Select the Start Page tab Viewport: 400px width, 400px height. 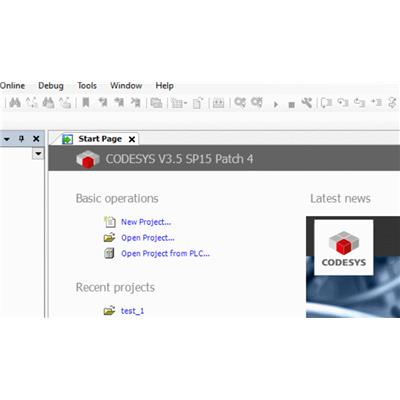coord(100,139)
